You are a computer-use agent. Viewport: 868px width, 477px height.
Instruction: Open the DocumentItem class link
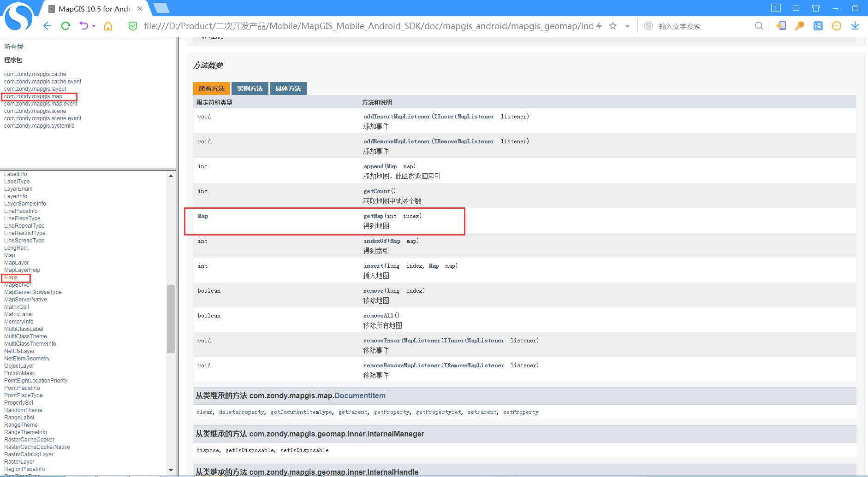click(x=360, y=395)
